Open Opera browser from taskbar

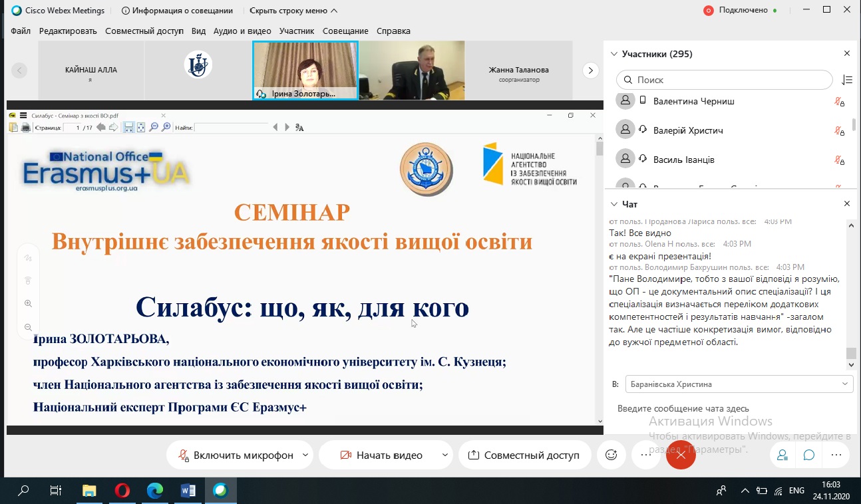click(x=122, y=491)
